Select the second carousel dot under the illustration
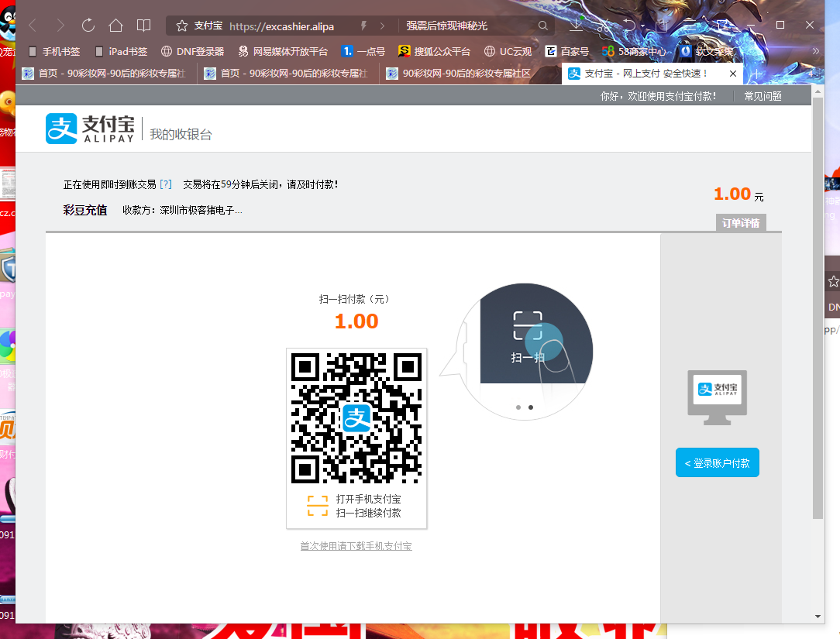 pos(531,407)
